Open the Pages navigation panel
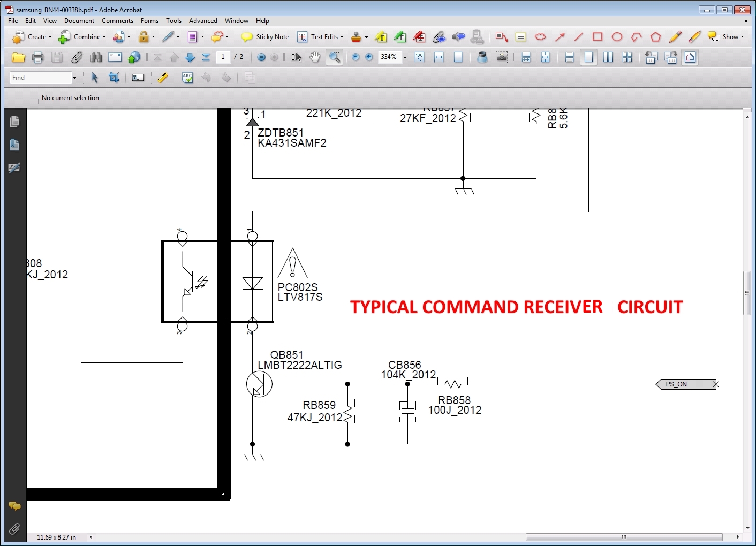Image resolution: width=756 pixels, height=546 pixels. pyautogui.click(x=14, y=122)
